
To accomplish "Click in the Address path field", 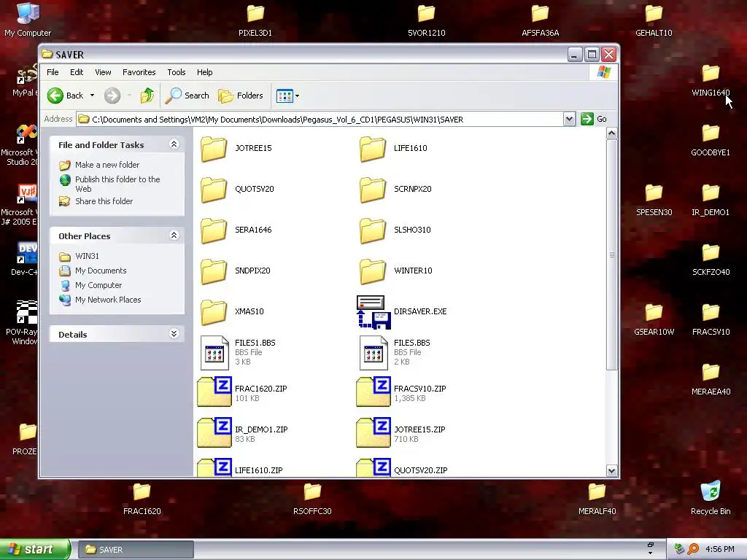I will (320, 120).
